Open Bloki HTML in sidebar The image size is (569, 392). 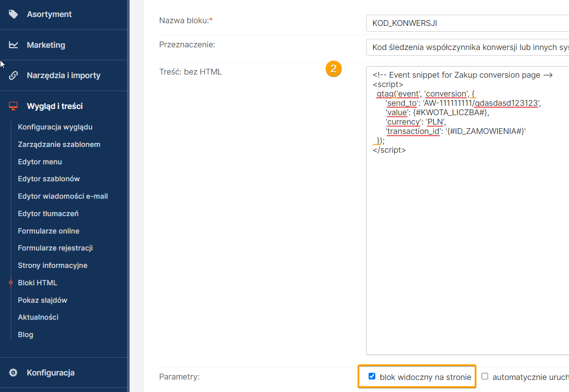point(38,283)
